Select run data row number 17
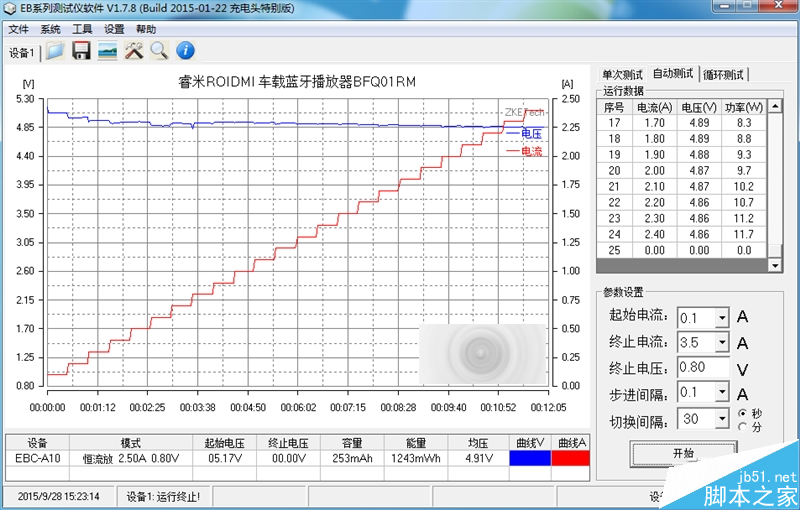 click(682, 123)
